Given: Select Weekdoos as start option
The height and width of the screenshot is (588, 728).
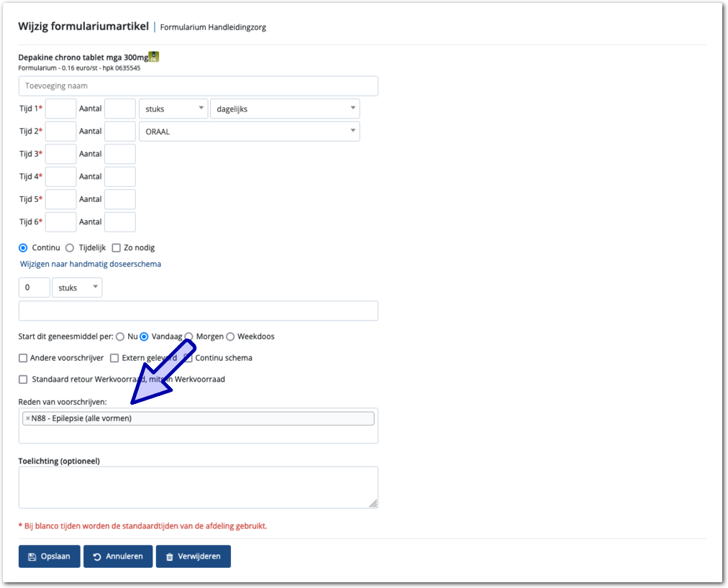Looking at the screenshot, I should (x=230, y=336).
